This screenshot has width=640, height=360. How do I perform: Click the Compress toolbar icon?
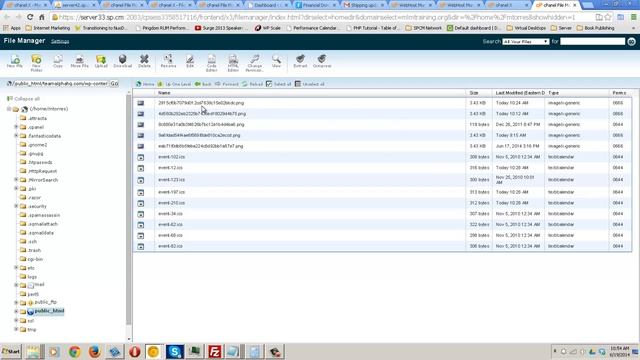(x=322, y=61)
